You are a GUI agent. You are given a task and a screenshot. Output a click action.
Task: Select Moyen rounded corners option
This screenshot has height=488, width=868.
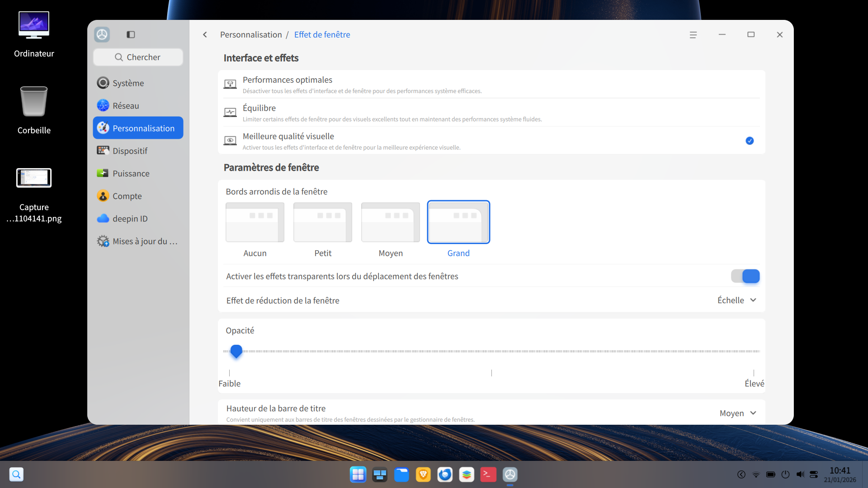[x=391, y=222]
